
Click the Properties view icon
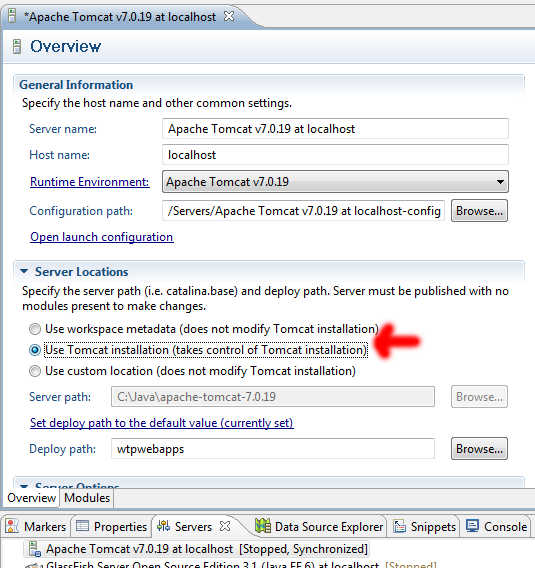tap(82, 526)
